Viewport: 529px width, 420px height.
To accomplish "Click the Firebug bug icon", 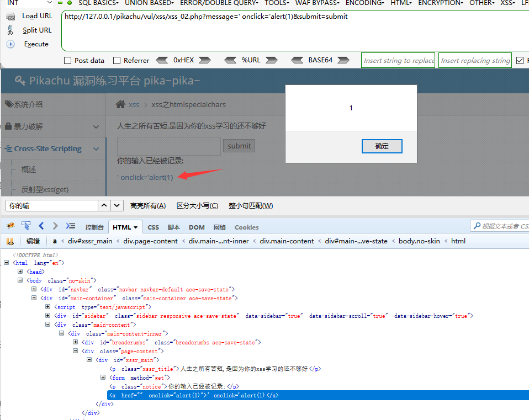I will pyautogui.click(x=10, y=226).
